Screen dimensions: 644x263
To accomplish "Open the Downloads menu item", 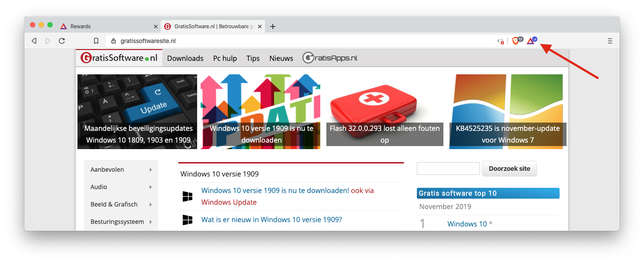I will tap(185, 58).
